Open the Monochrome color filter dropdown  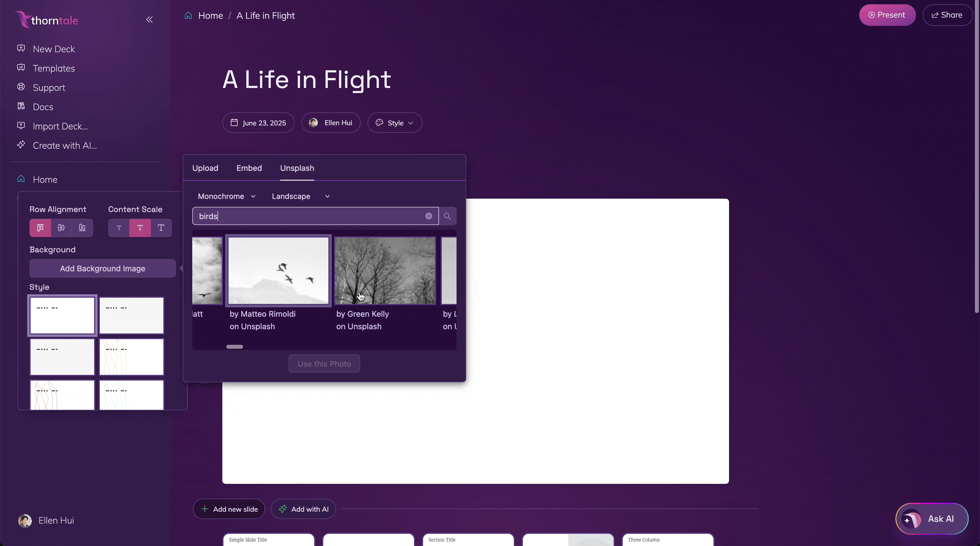[226, 196]
